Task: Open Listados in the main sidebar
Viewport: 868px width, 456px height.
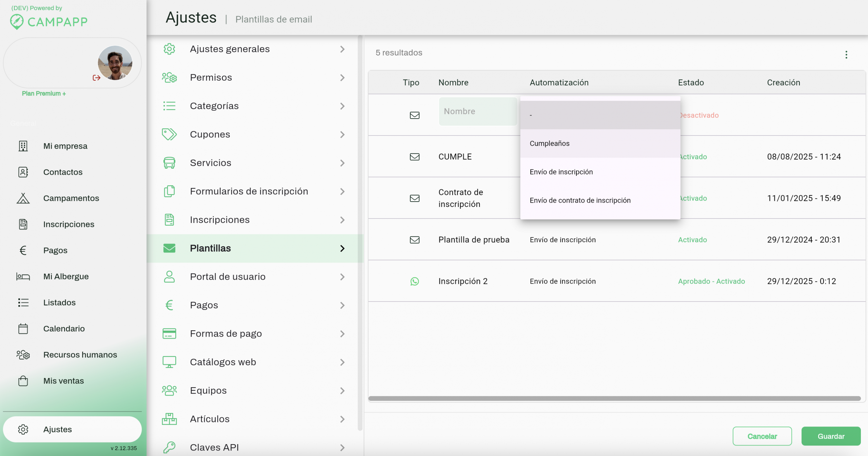Action: click(x=59, y=303)
